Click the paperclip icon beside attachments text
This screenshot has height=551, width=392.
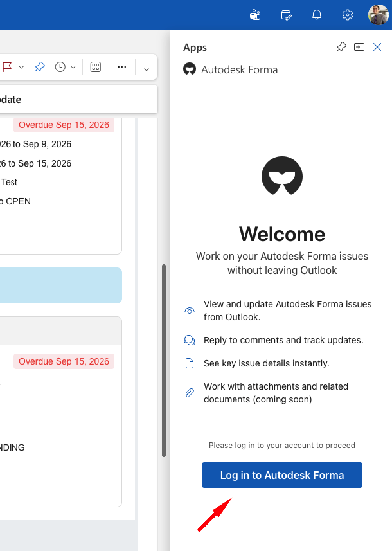190,393
